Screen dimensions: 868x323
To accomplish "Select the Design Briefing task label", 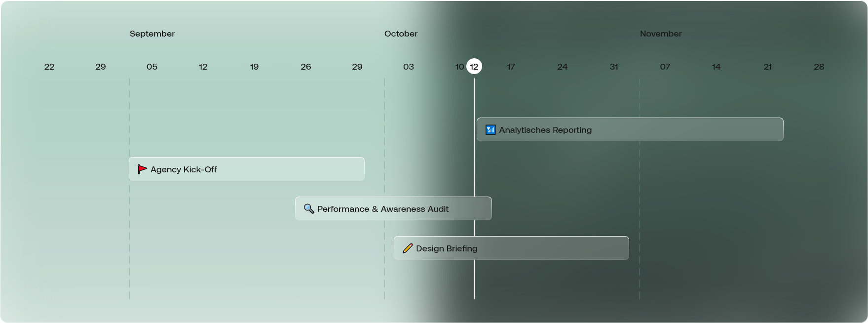I will (x=446, y=248).
